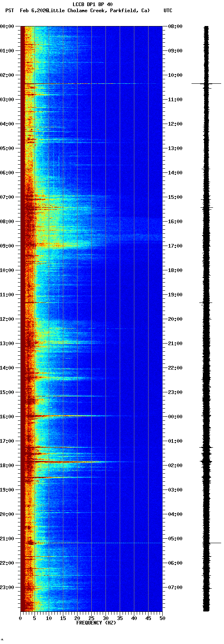Click the UTC axis label "03:00"

[x=175, y=490]
